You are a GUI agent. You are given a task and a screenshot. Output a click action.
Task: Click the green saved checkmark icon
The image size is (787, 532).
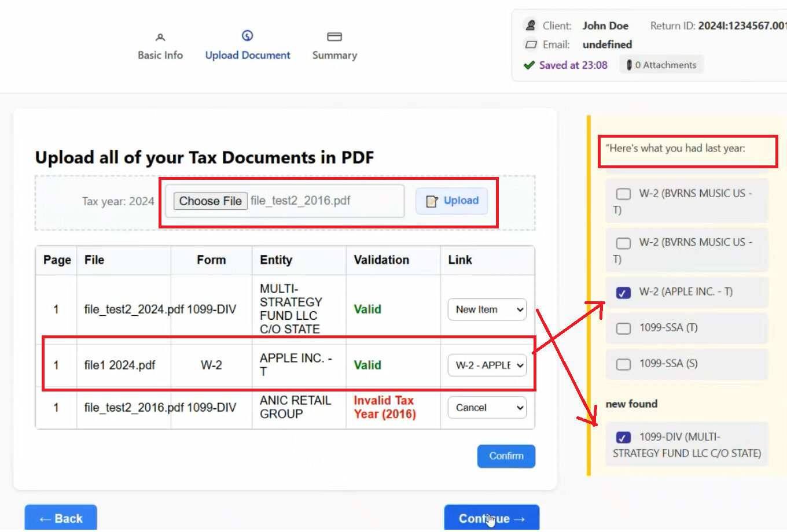point(529,65)
